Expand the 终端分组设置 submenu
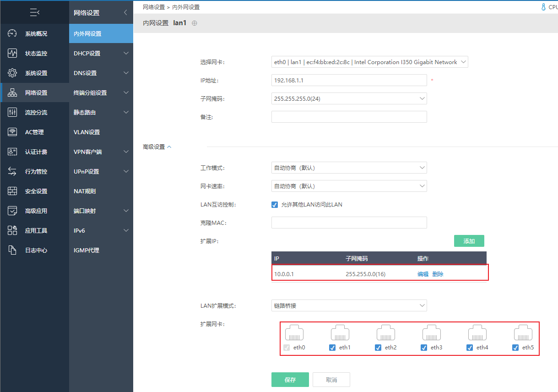Viewport: 558px width, 392px height. (101, 93)
